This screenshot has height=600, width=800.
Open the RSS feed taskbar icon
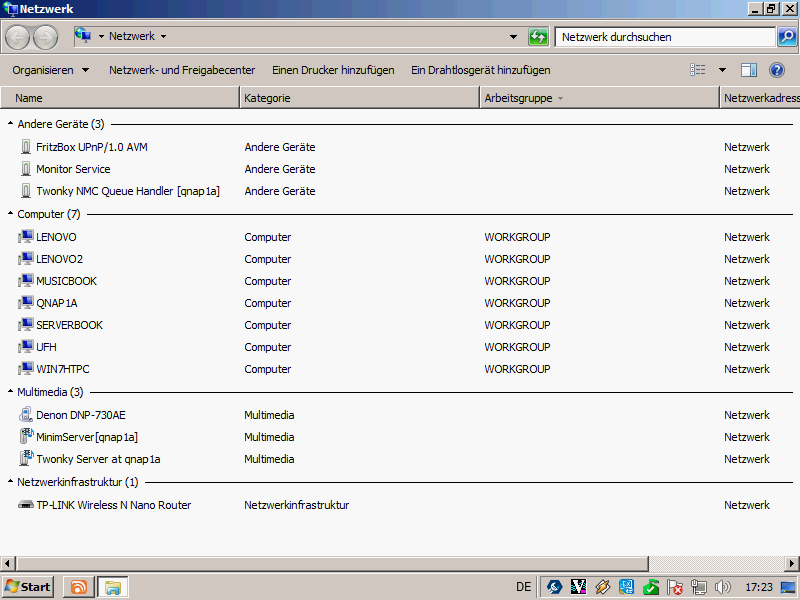79,587
